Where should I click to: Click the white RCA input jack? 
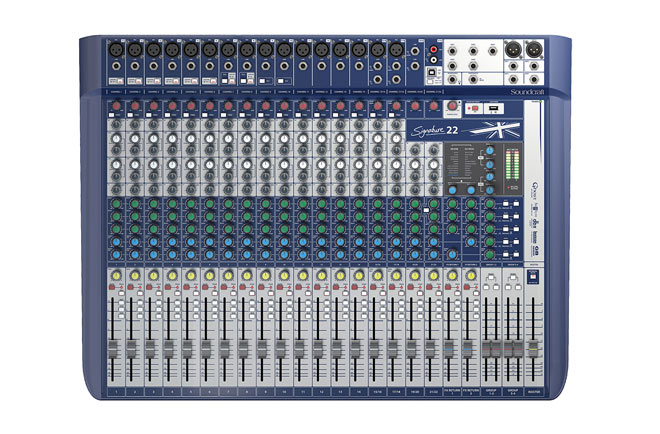coord(433,60)
